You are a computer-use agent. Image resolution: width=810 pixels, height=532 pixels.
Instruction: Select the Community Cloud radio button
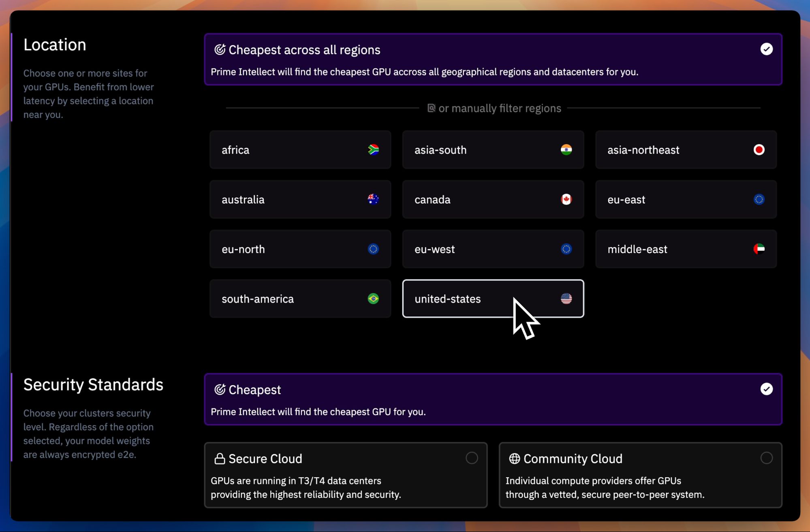(766, 458)
